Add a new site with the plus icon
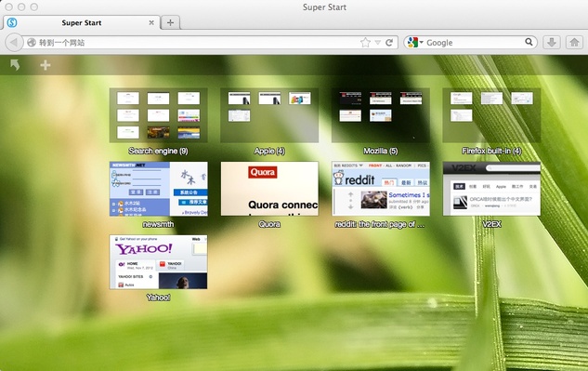Screen dimensions: 588x371 click(x=46, y=65)
